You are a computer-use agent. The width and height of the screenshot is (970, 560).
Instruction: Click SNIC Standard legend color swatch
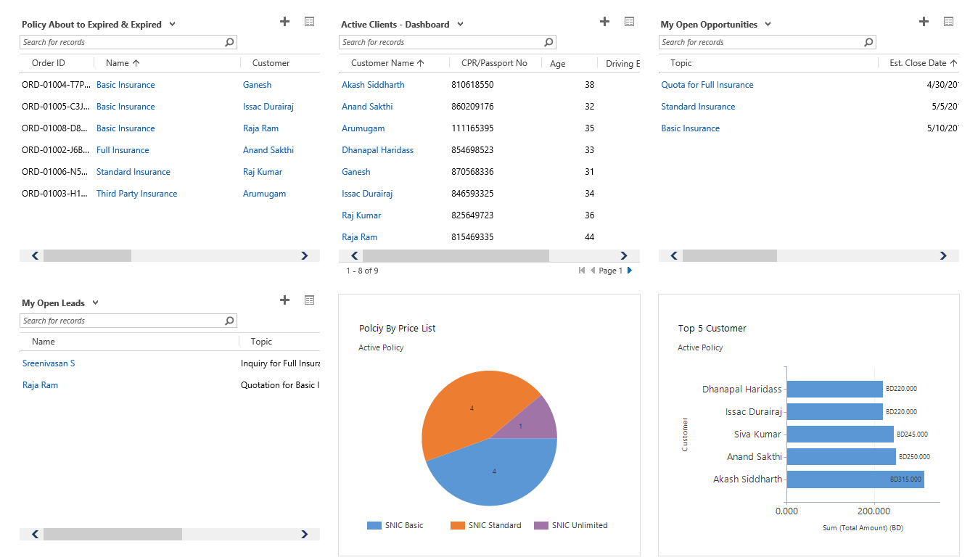click(x=457, y=525)
